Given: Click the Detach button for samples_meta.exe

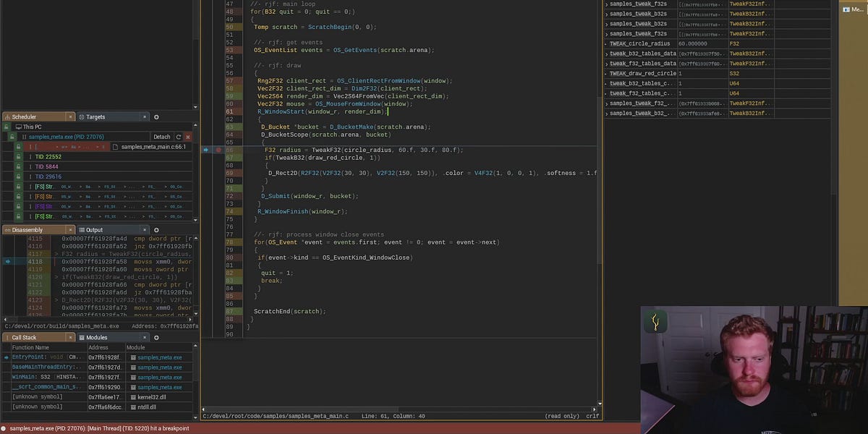Looking at the screenshot, I should (x=161, y=137).
